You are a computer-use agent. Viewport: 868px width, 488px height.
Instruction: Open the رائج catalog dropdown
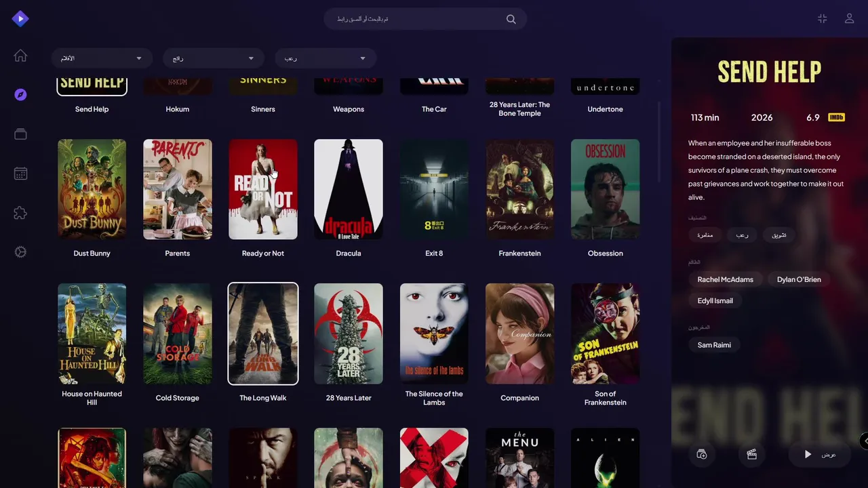213,58
